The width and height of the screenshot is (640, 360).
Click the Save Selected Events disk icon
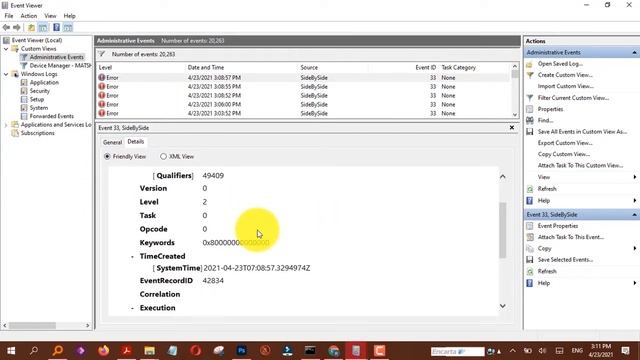pyautogui.click(x=529, y=260)
